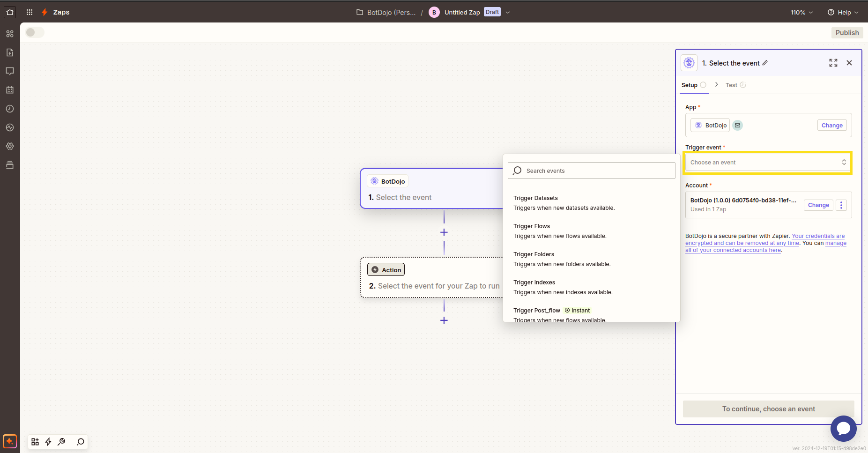Viewport: 868px width, 453px height.
Task: Open the Help menu
Action: pos(843,13)
